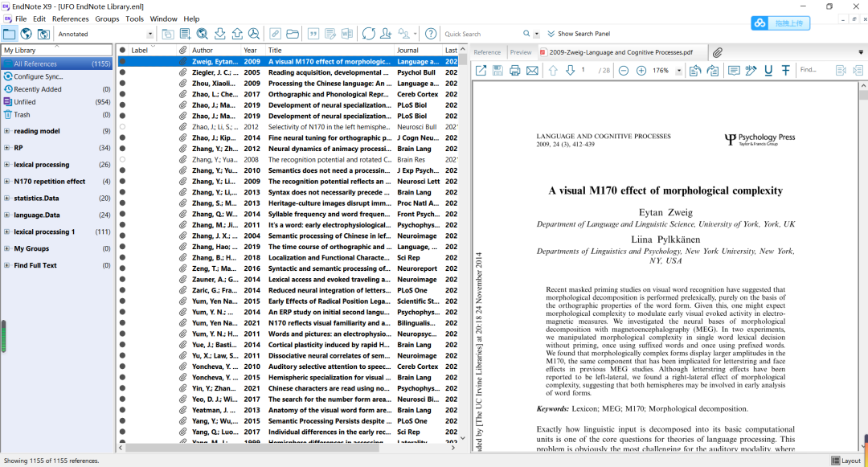The width and height of the screenshot is (868, 467).
Task: Print the PDF using printer icon
Action: [515, 71]
